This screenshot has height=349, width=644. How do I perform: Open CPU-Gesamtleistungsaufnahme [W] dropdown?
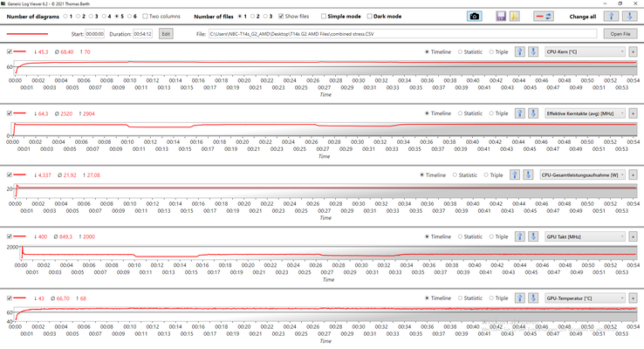click(582, 174)
